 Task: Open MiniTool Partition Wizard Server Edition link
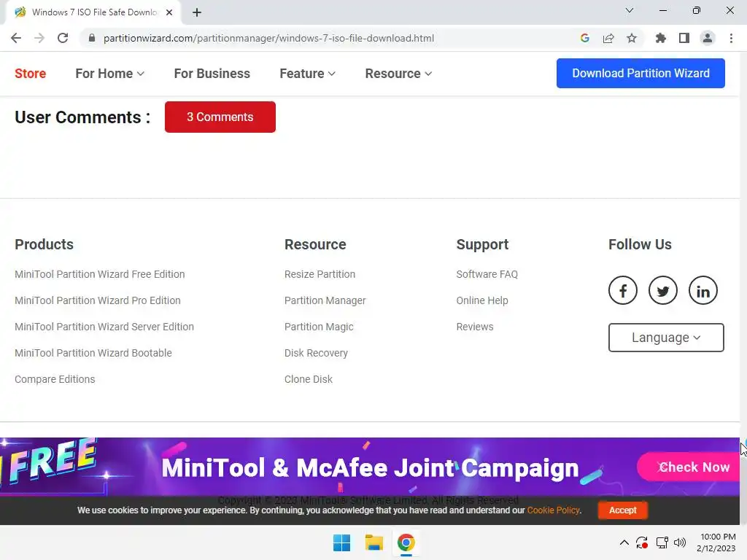[x=104, y=327]
